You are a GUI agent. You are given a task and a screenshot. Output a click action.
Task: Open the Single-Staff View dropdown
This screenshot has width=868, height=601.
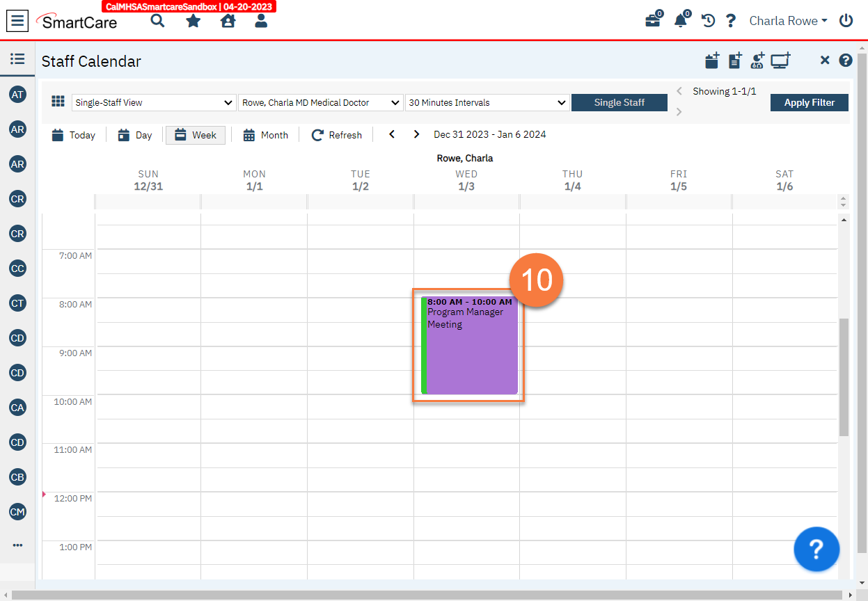[x=153, y=102]
